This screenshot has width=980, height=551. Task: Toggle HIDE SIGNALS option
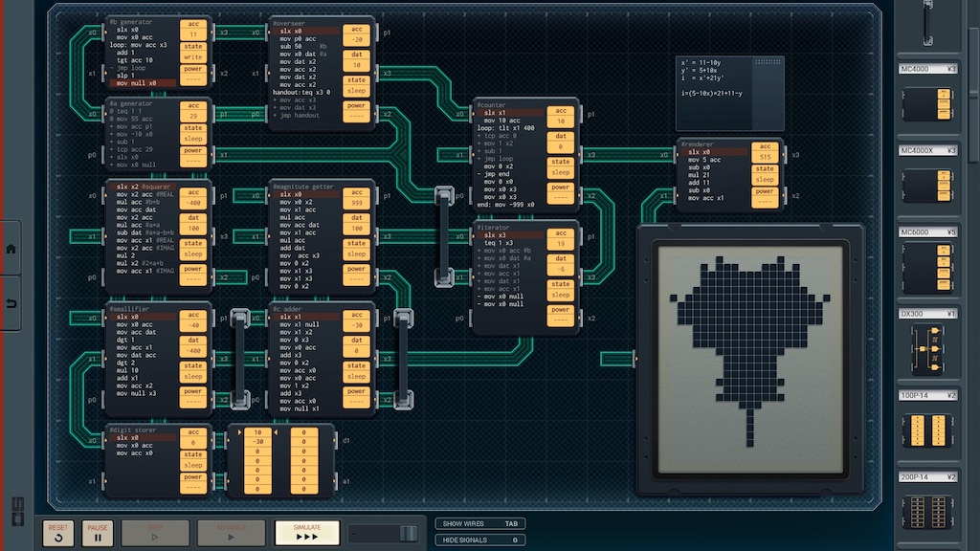tap(479, 539)
